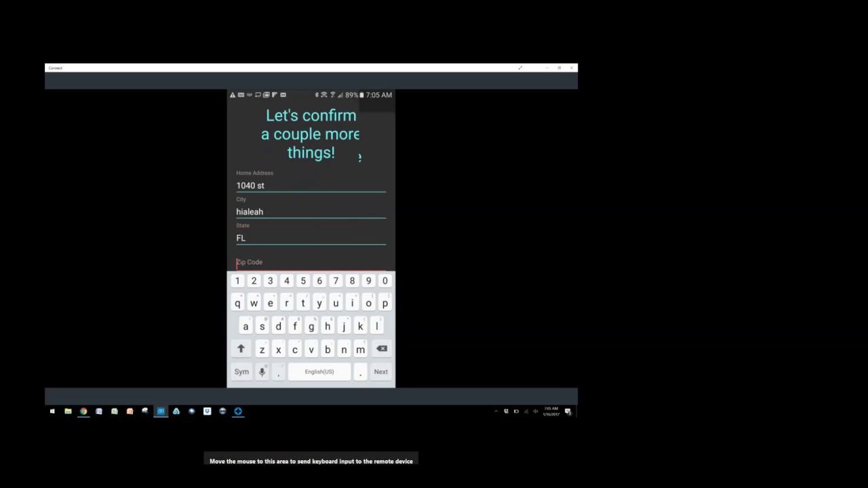The height and width of the screenshot is (488, 868).
Task: Tap the letter k key
Action: 360,326
